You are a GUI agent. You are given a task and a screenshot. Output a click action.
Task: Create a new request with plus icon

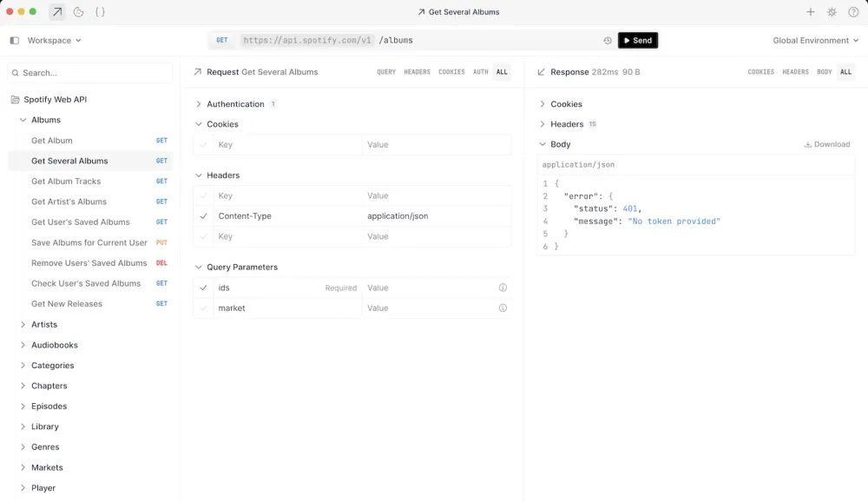[811, 12]
